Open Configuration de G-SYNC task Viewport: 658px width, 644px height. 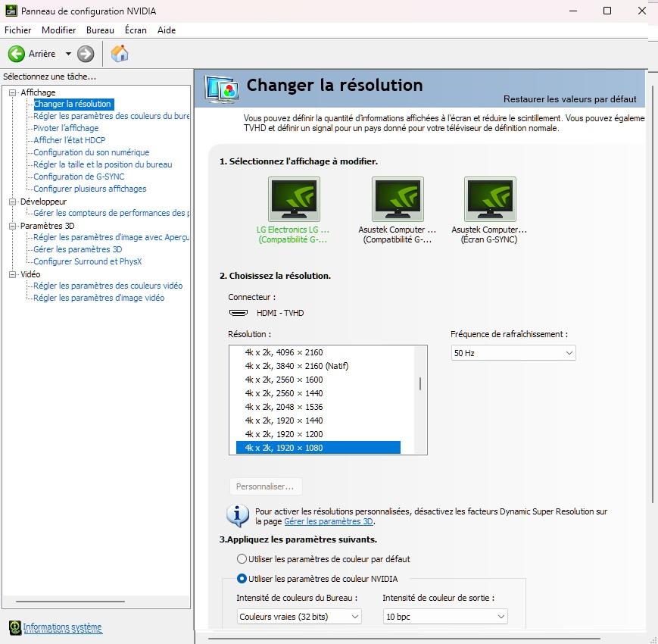(79, 177)
